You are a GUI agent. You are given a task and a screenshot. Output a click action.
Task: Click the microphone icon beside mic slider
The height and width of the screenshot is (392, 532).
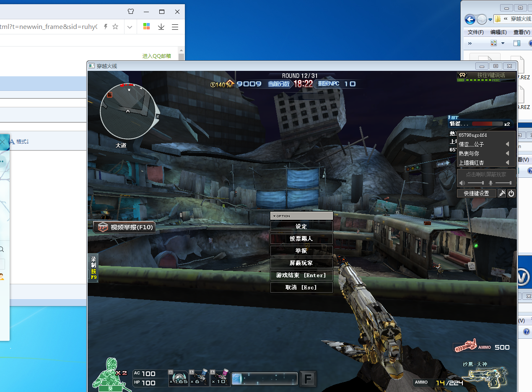click(490, 183)
